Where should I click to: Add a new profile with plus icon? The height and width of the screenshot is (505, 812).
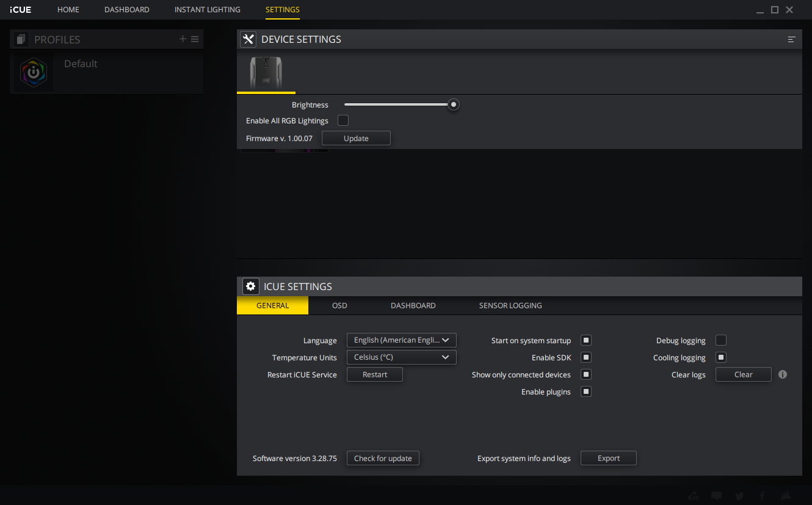coord(183,39)
